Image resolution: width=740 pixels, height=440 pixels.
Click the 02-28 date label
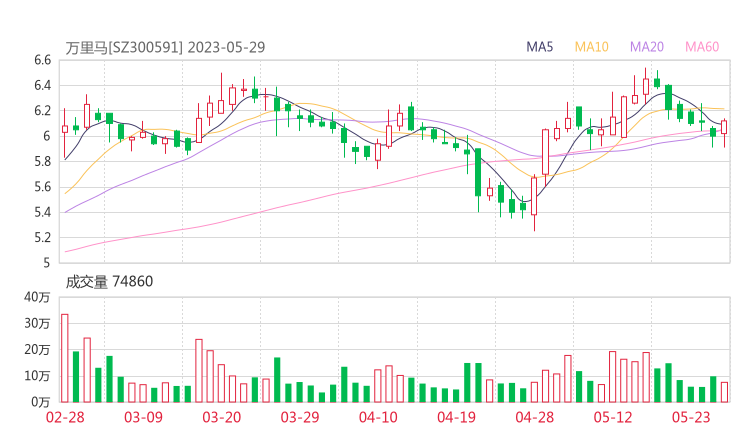point(65,418)
